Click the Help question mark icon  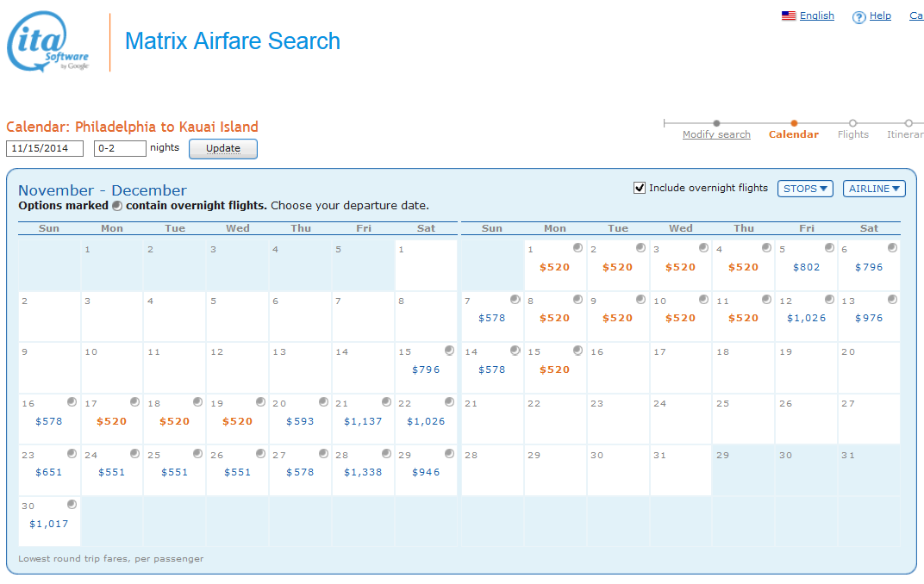point(858,17)
